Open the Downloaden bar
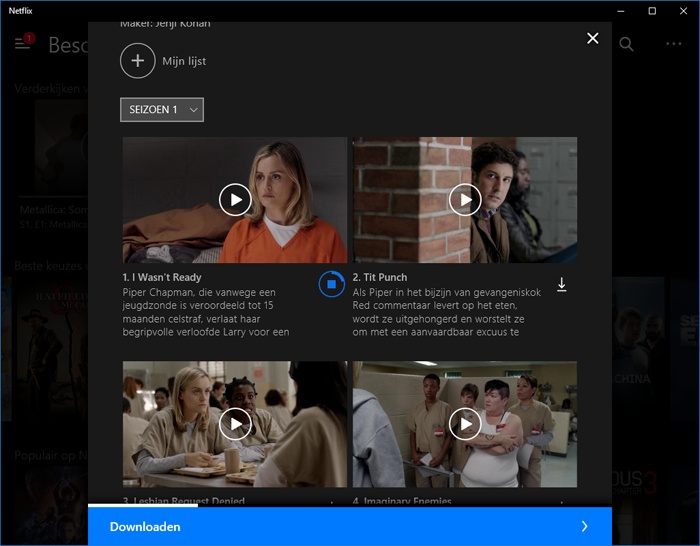 (350, 526)
